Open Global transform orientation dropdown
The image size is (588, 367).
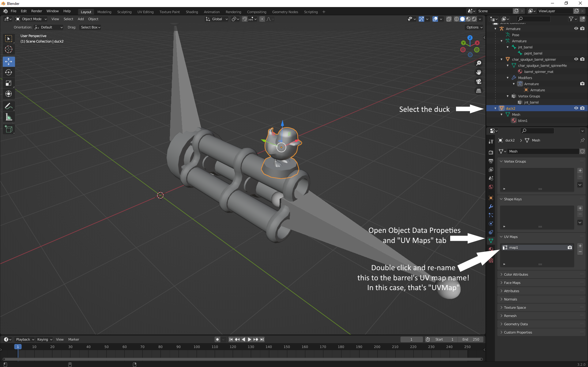pos(217,19)
